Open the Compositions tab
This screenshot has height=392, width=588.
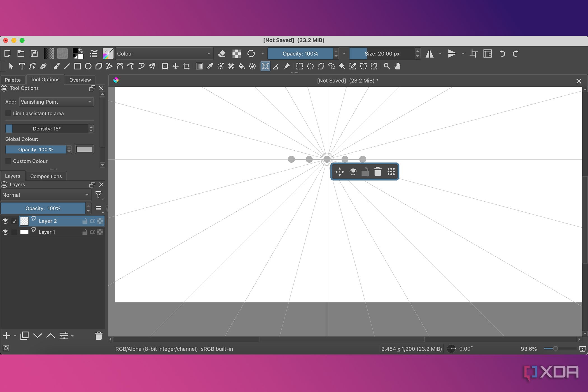[x=46, y=176]
